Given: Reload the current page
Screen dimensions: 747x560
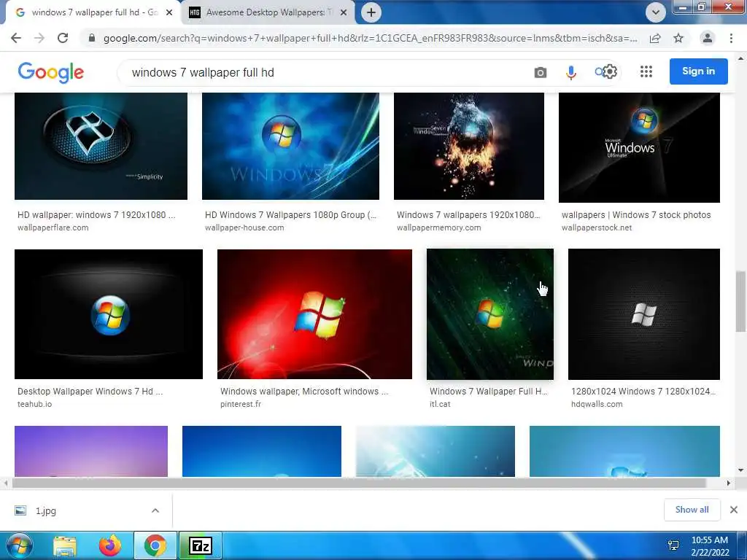Looking at the screenshot, I should [x=63, y=38].
